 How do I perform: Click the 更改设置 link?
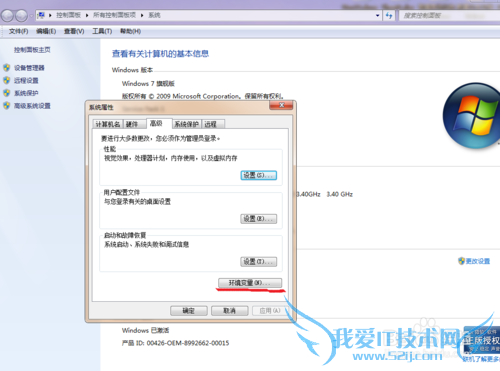coord(478,261)
